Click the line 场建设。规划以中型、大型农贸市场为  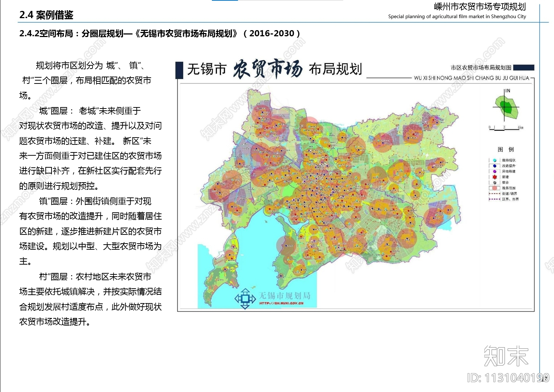pos(90,246)
